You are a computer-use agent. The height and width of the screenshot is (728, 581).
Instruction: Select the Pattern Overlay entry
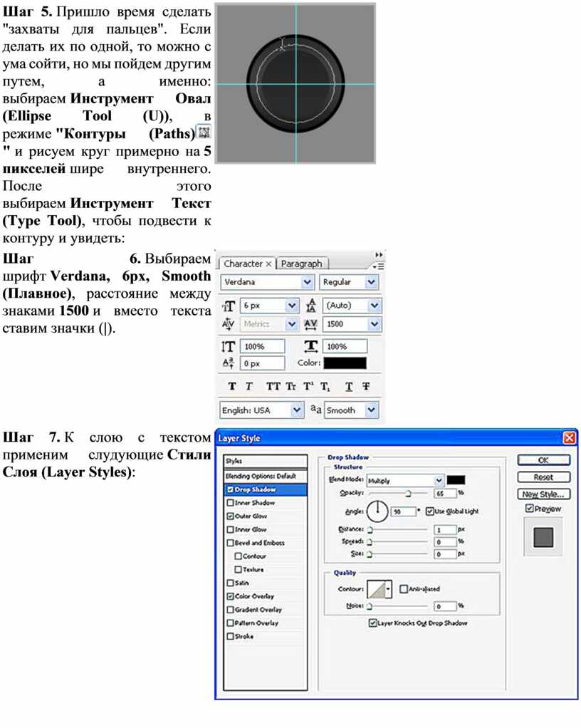click(x=256, y=623)
